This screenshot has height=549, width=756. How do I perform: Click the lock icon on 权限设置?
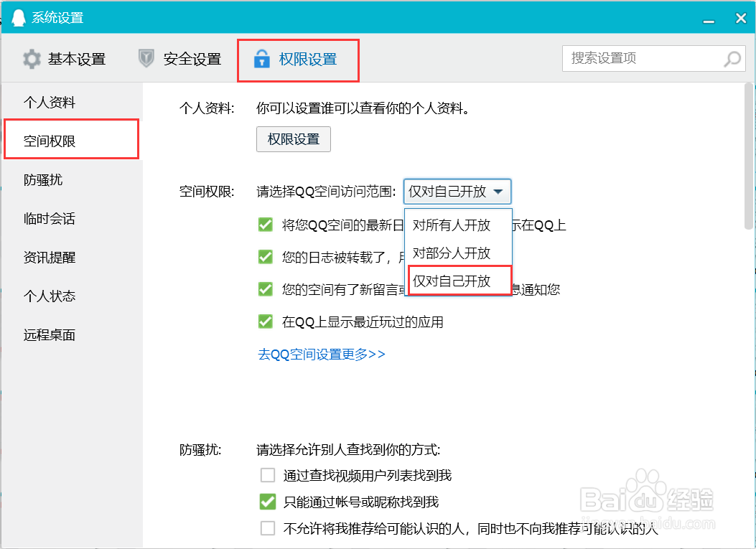click(x=261, y=60)
